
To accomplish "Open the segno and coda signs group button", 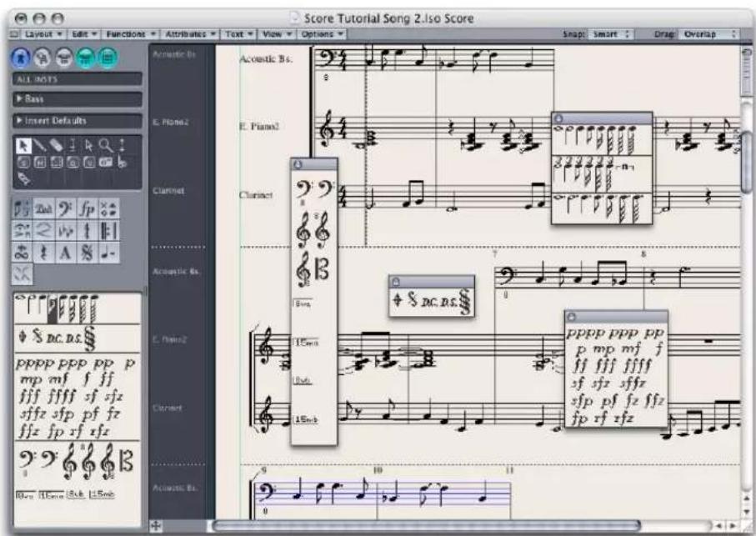I will coord(87,252).
